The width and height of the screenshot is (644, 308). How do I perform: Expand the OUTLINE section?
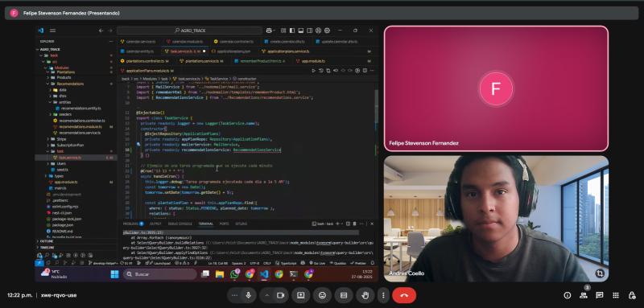tap(46, 241)
